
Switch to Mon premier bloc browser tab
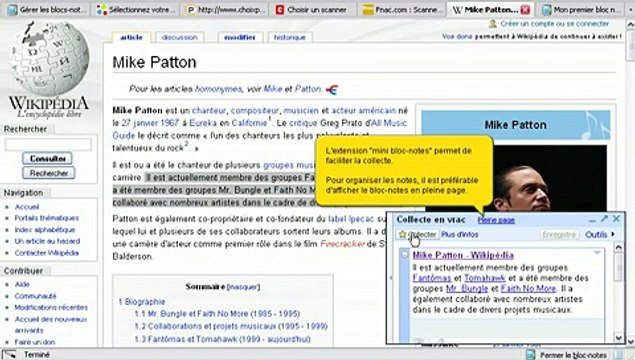pyautogui.click(x=582, y=10)
